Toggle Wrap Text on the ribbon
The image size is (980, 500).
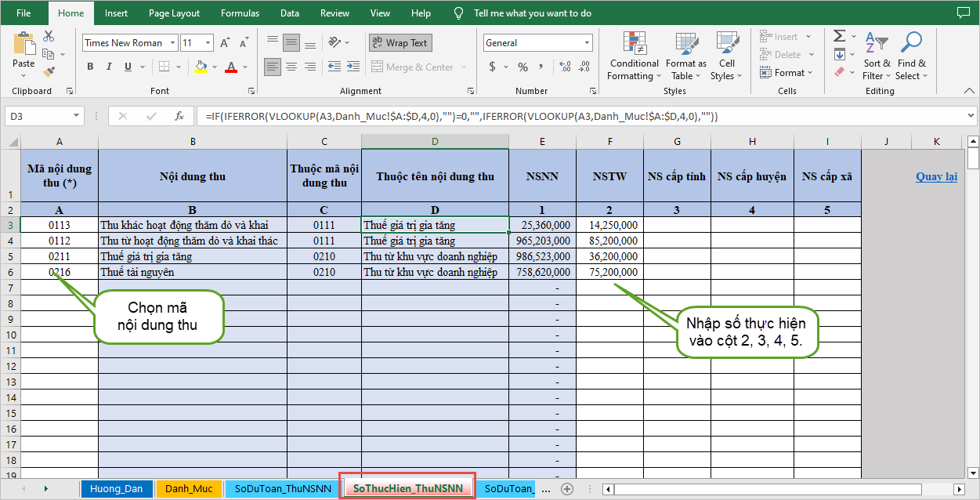click(400, 43)
